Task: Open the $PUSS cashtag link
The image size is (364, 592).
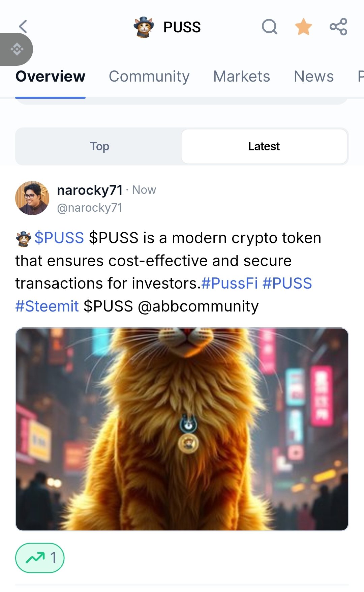Action: (59, 238)
